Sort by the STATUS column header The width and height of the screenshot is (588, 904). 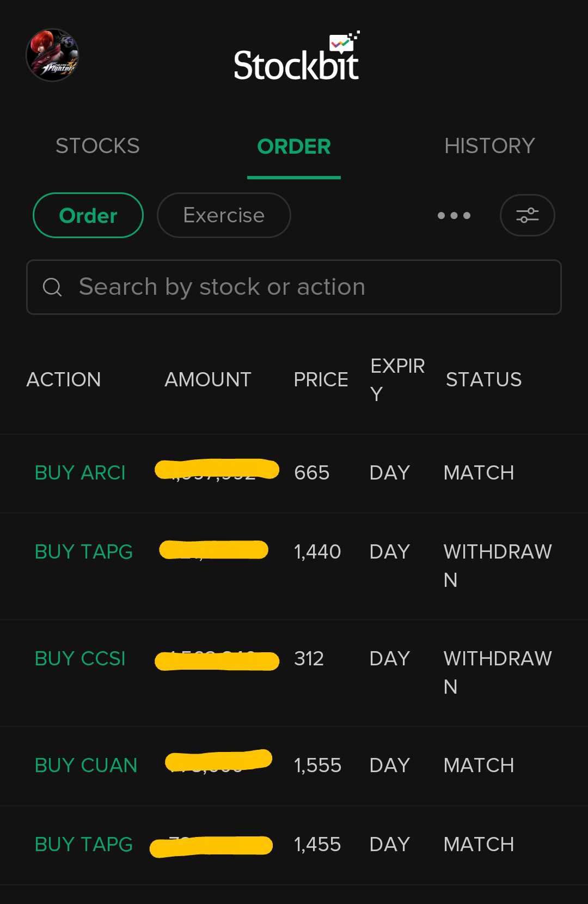coord(484,380)
